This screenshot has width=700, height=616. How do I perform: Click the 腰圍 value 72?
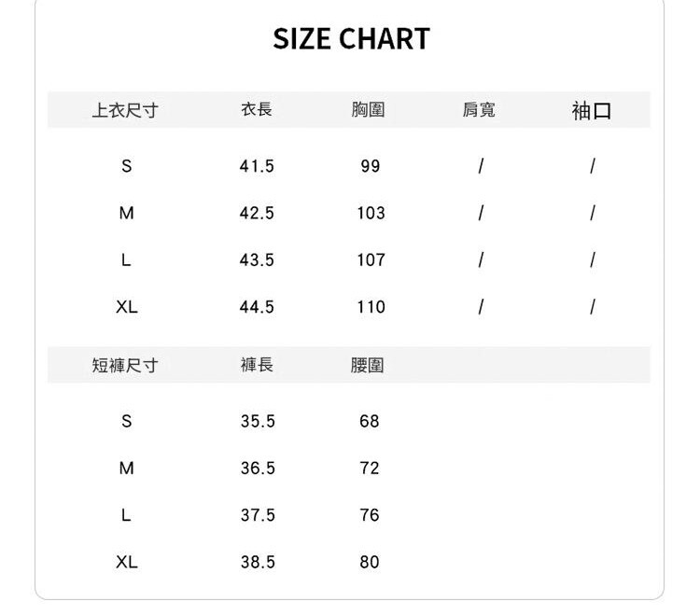370,468
